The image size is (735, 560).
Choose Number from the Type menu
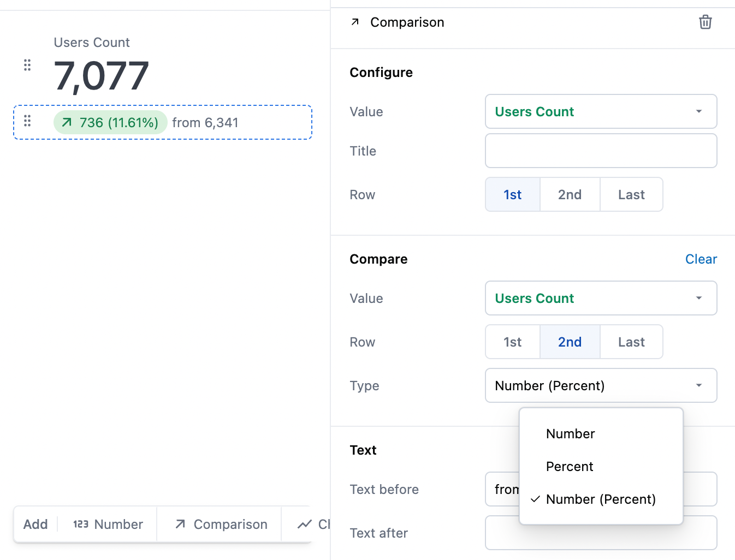click(x=570, y=433)
